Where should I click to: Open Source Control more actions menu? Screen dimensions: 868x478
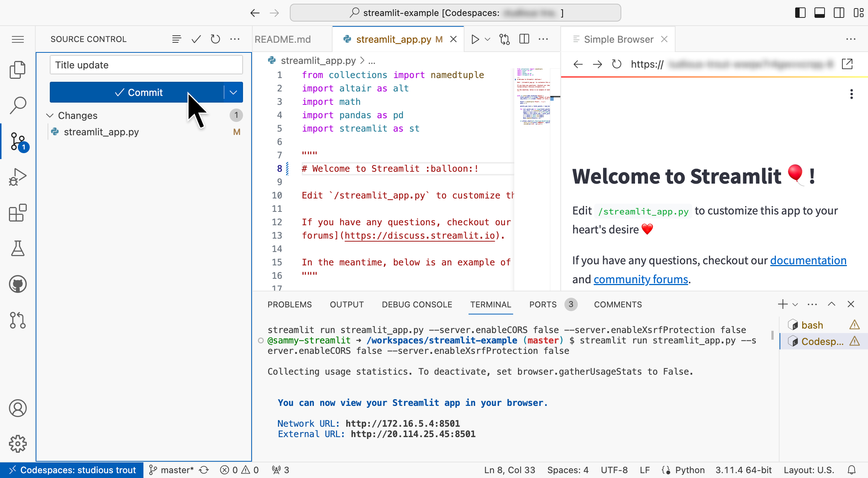pyautogui.click(x=235, y=39)
